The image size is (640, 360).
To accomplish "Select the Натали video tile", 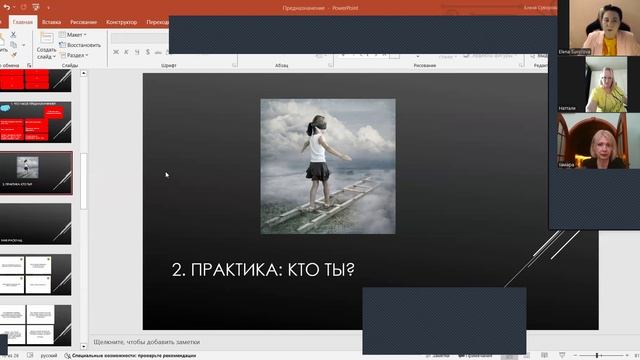I will click(x=598, y=84).
